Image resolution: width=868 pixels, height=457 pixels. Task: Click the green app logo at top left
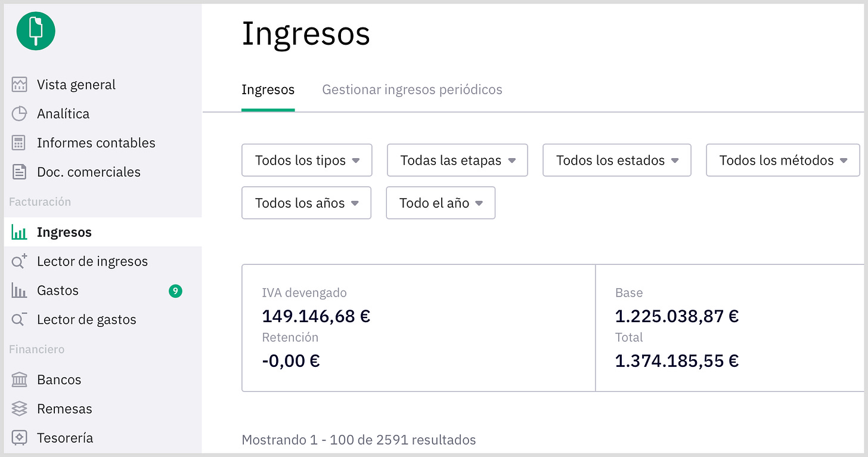[35, 30]
